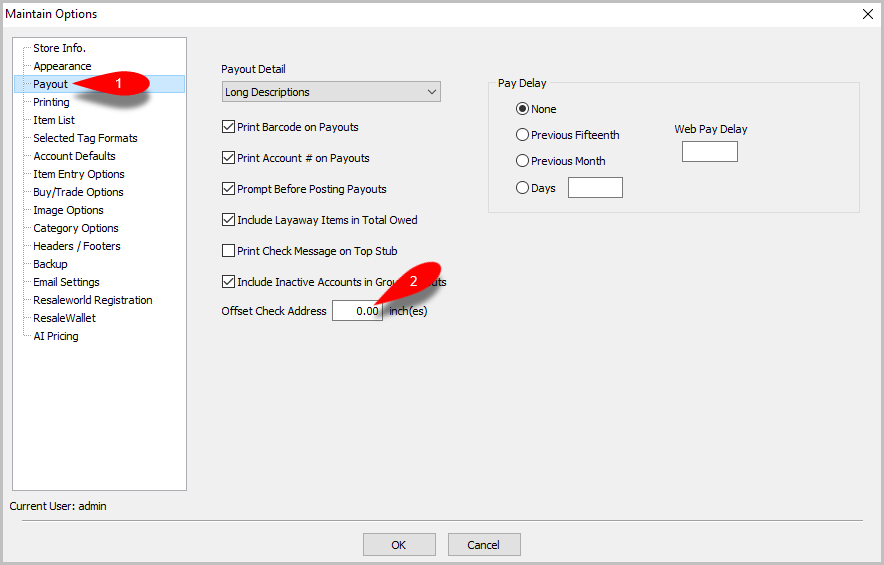
Task: Open Backup settings
Action: point(50,264)
